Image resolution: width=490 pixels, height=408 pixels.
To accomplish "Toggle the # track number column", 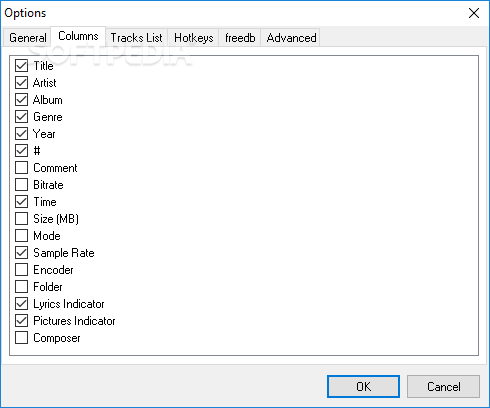I will coord(21,151).
